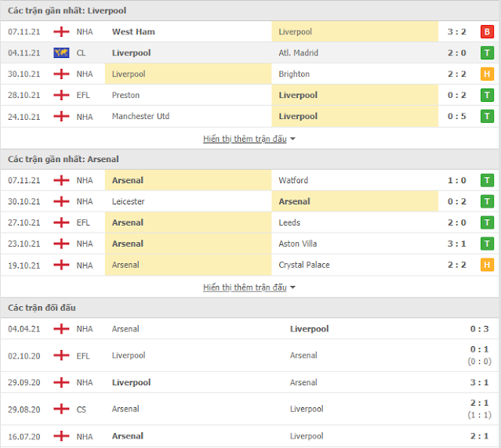Viewport: 501px width, 448px height.
Task: Click the orange H draw badge for Brighton match
Action: point(487,74)
